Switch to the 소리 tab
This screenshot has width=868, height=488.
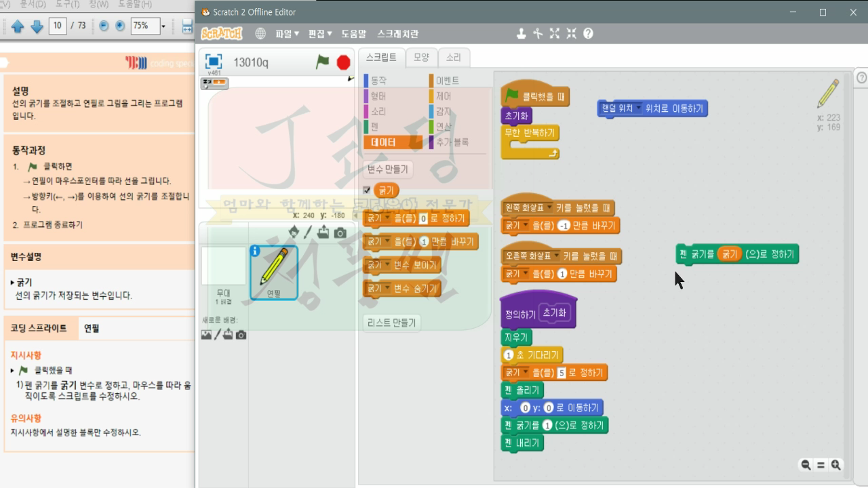tap(453, 58)
